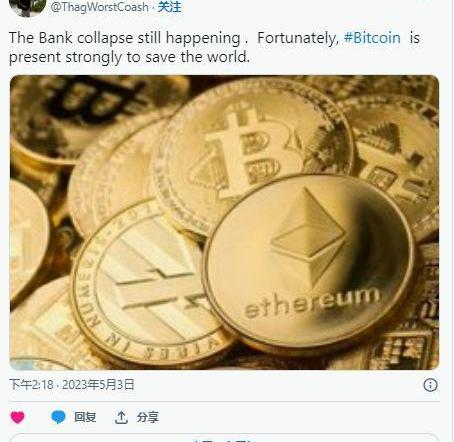Image resolution: width=454 pixels, height=442 pixels.
Task: Click the blue reply speech bubble icon
Action: [58, 417]
